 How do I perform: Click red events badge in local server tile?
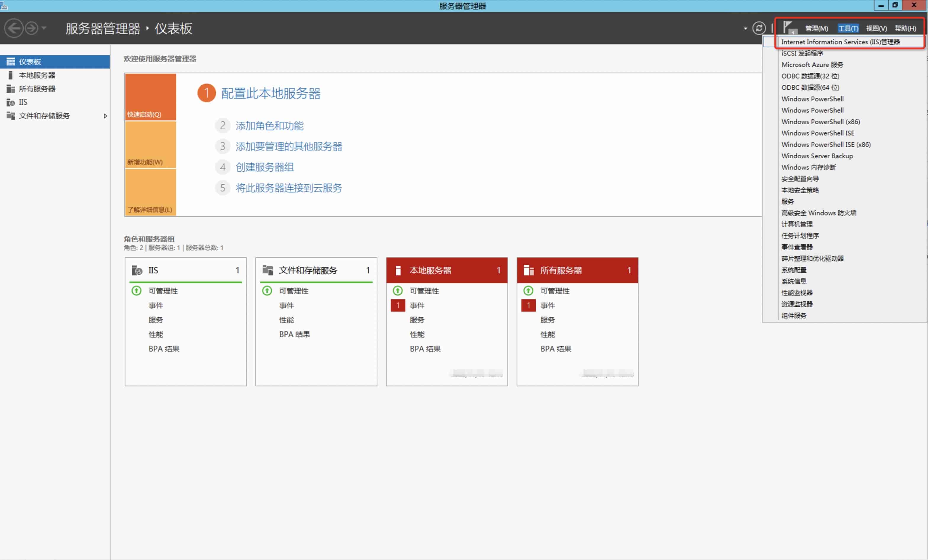398,305
